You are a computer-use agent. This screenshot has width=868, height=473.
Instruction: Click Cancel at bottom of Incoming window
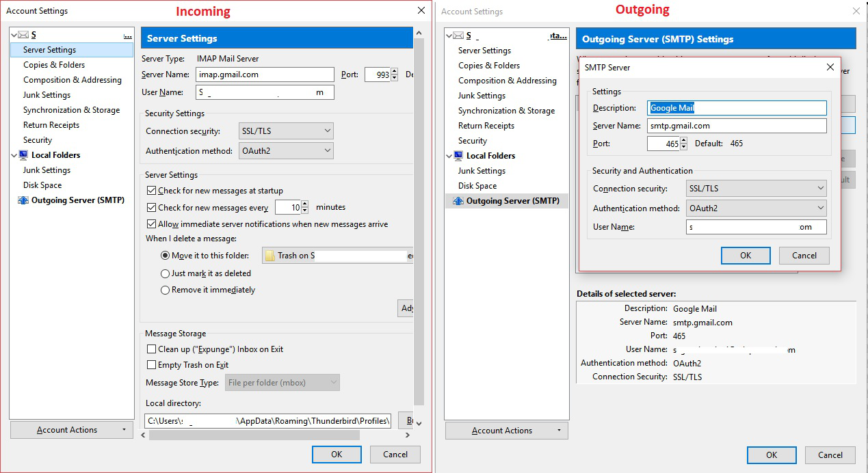395,455
